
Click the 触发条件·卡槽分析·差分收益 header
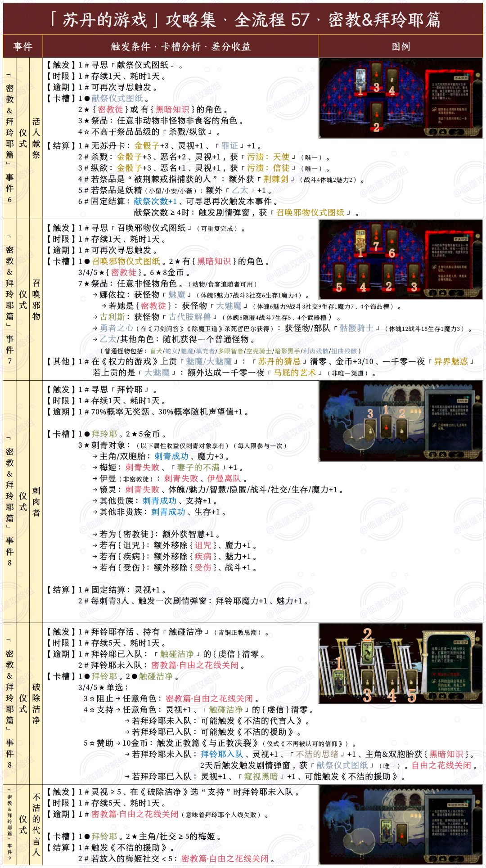click(x=180, y=46)
